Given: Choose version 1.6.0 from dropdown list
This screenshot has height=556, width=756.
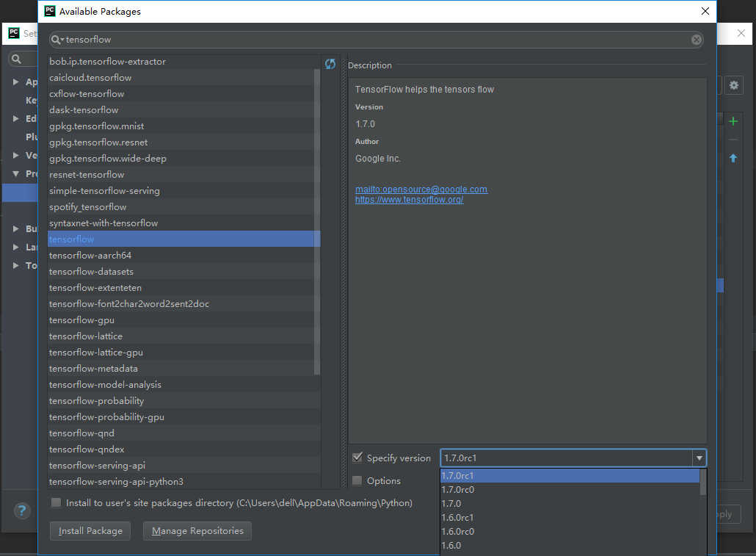Looking at the screenshot, I should click(x=570, y=546).
